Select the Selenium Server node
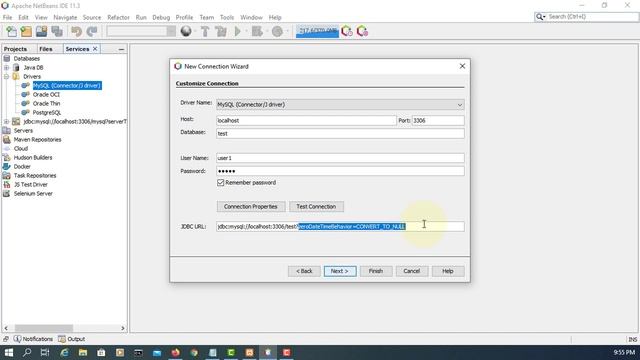The width and height of the screenshot is (640, 360). [33, 193]
